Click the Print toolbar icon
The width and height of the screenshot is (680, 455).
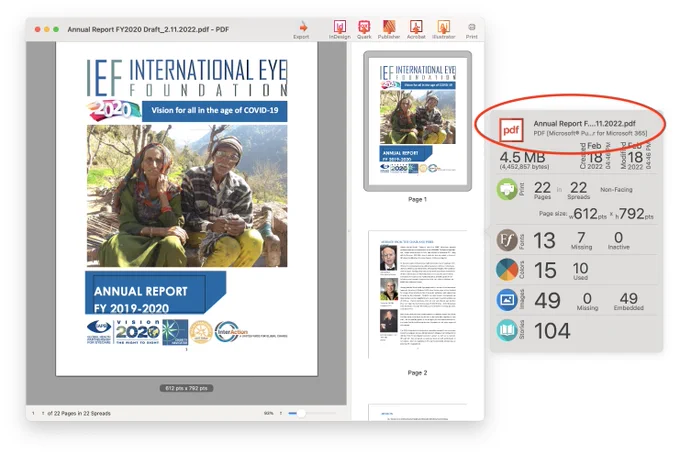tap(472, 27)
